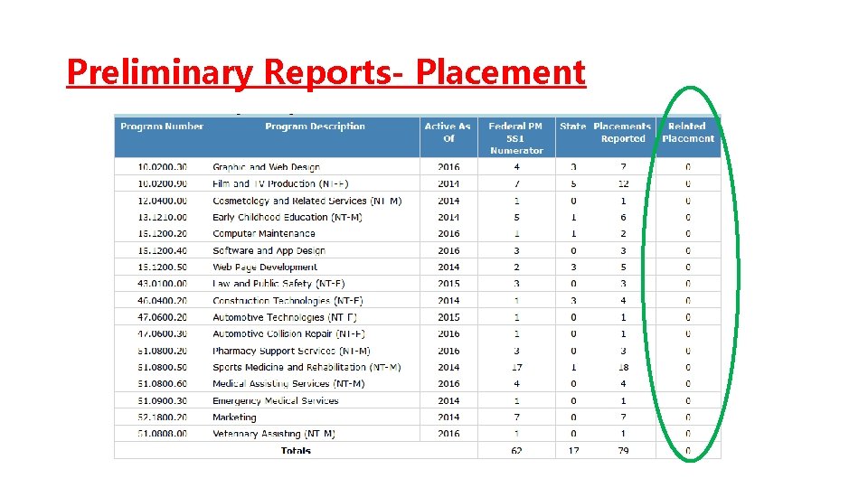Click the Preliminary Reports- Placement title
This screenshot has height=488, width=868.
326,72
